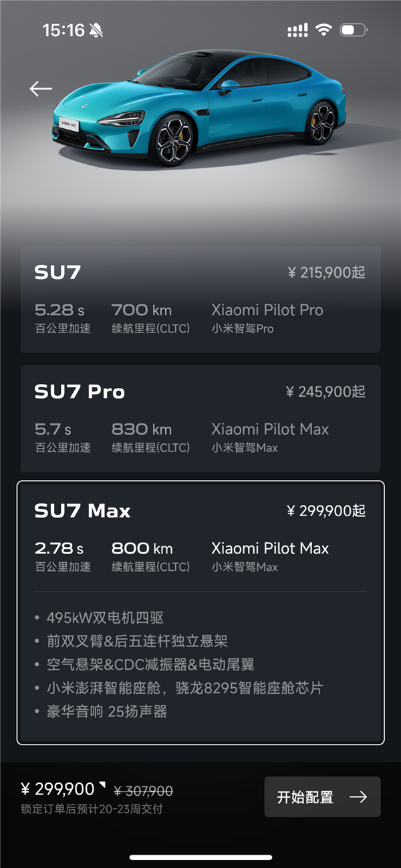Screen dimensions: 401x868
Task: Tap the Xiaomi Pilot Pro label on SU7
Action: click(267, 310)
